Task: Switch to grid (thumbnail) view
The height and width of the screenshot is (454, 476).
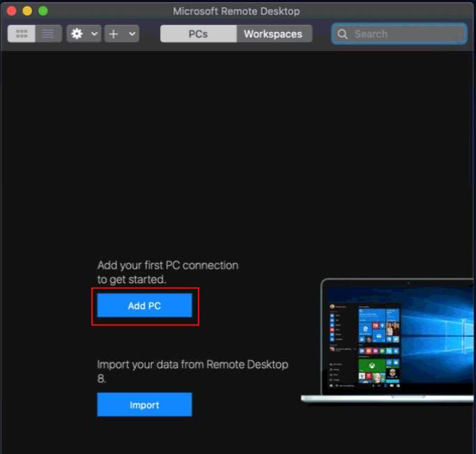Action: [x=21, y=33]
